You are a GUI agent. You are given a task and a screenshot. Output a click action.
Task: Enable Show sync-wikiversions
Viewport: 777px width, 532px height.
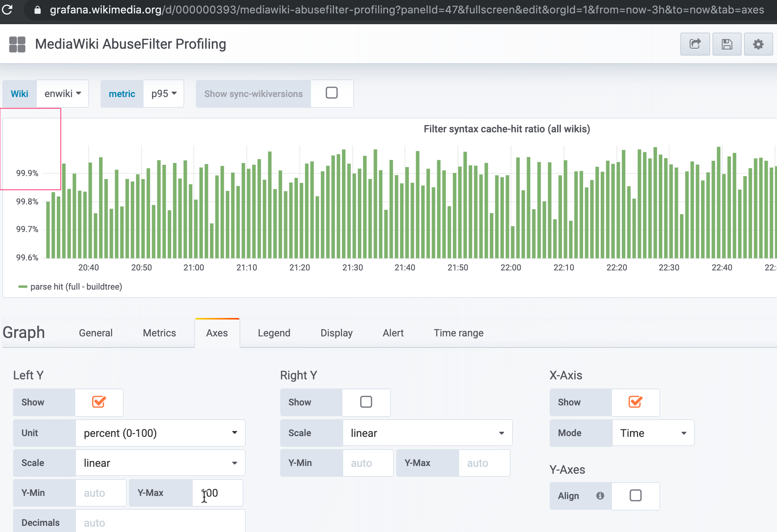331,93
